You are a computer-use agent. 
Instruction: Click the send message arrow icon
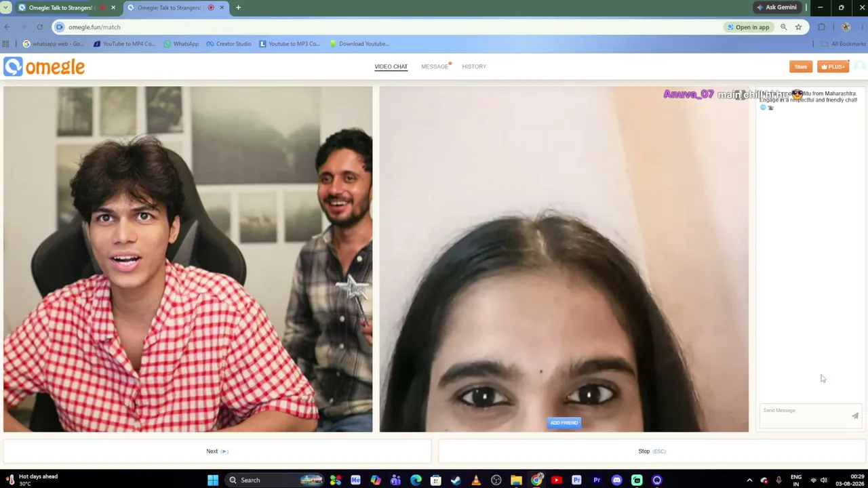(x=855, y=416)
